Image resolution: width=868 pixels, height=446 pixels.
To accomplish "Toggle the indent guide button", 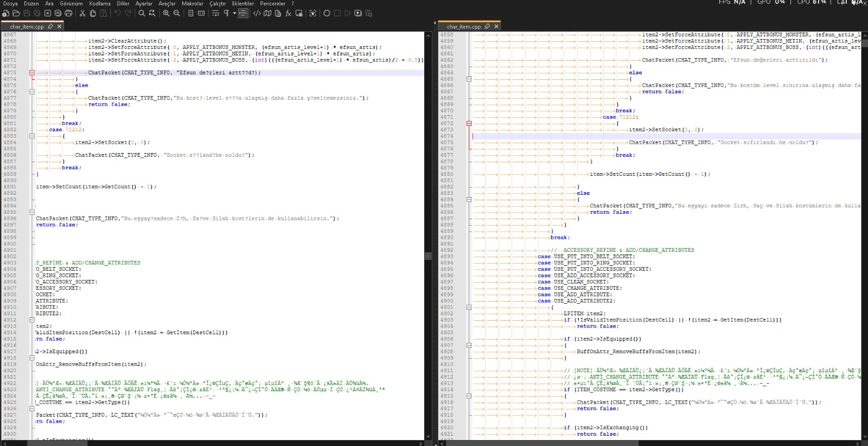I will click(243, 13).
